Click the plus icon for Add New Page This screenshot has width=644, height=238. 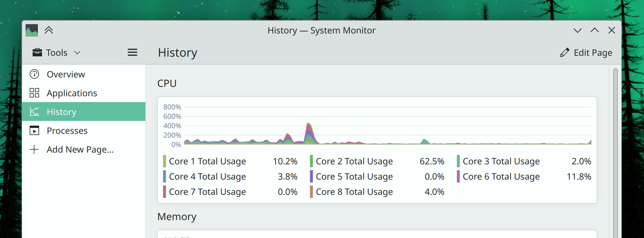click(x=34, y=149)
